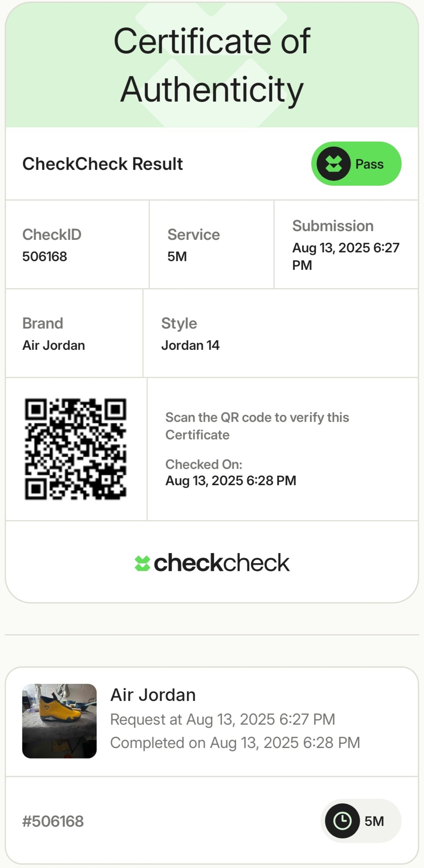Open the yellow Jordan sneaker thumbnail
Screen dimensions: 424x868
(x=60, y=721)
